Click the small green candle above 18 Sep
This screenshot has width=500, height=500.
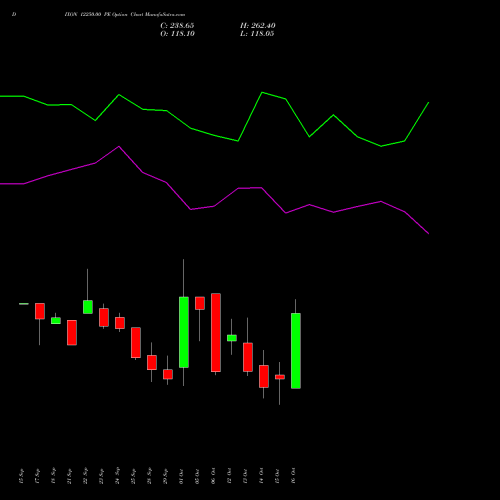coord(56,321)
